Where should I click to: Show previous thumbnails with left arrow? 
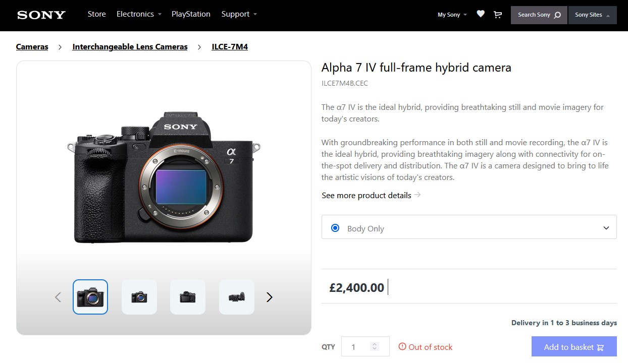point(58,297)
